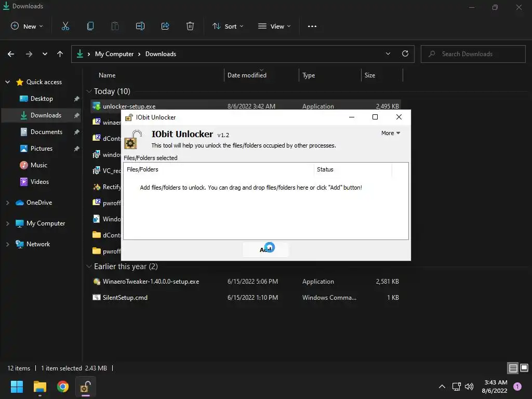Open the View options dropdown
The height and width of the screenshot is (399, 532).
pyautogui.click(x=274, y=26)
